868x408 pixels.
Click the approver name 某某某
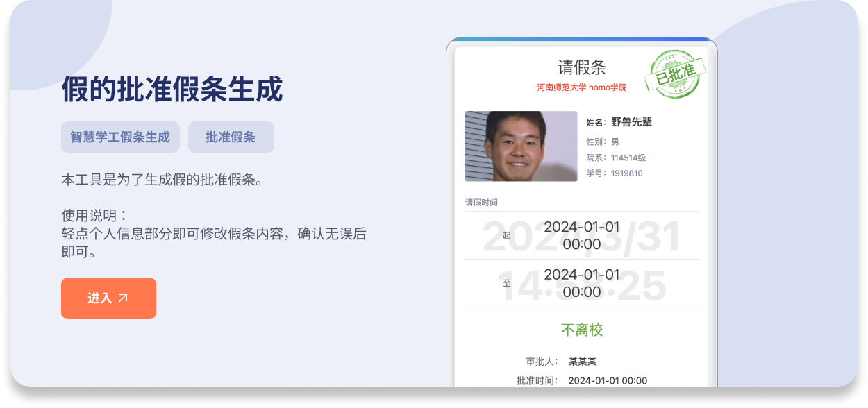(x=583, y=362)
